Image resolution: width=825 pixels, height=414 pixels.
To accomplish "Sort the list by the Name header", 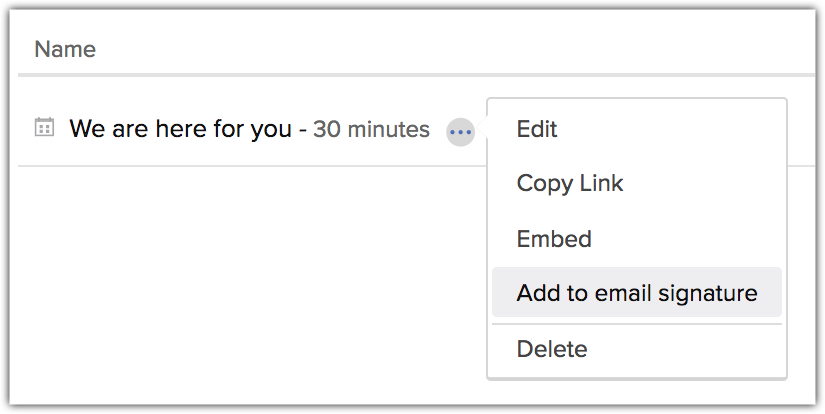I will pos(65,49).
